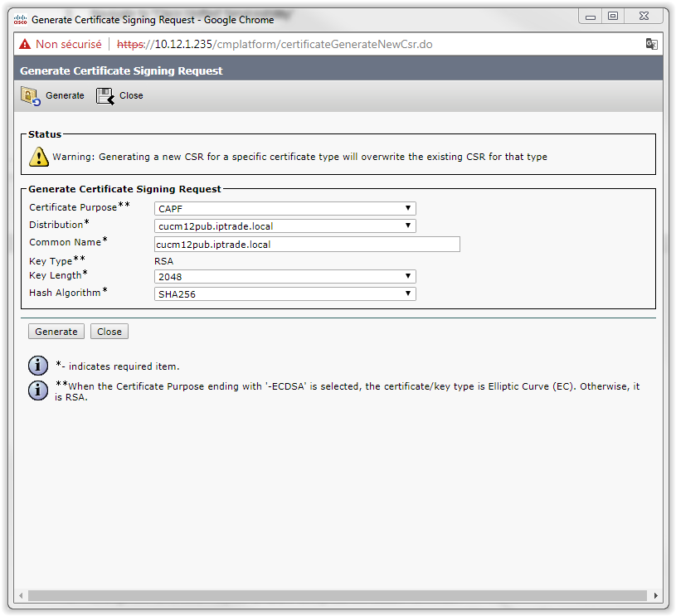Click the info icon beside required item note
Screen dimensions: 676x616
click(x=38, y=366)
